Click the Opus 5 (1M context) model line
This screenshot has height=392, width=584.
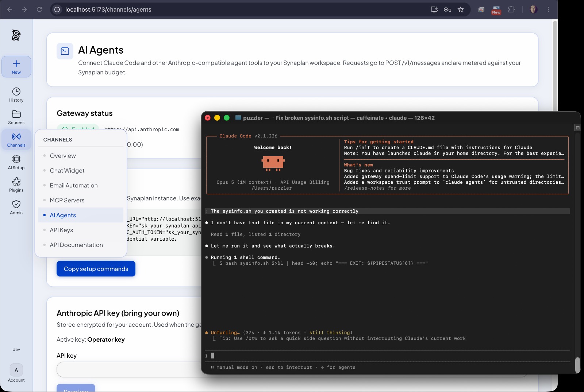click(x=273, y=182)
